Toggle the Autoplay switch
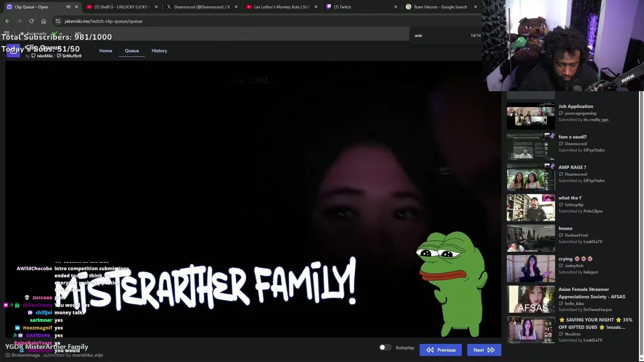 [x=385, y=347]
